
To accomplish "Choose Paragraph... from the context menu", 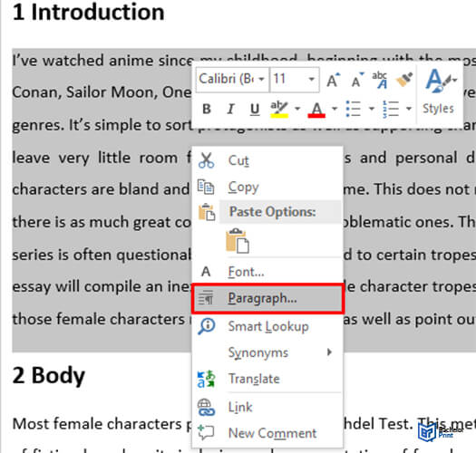I will (268, 298).
